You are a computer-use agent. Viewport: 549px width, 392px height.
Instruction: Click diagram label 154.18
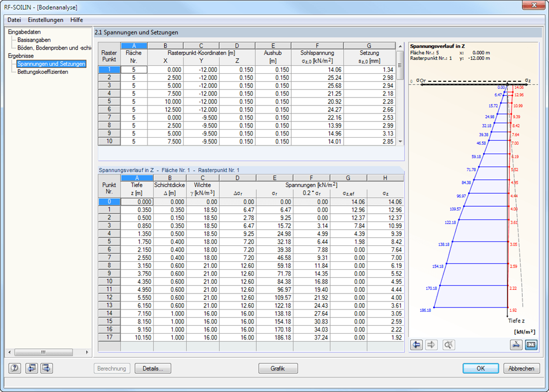pos(437,267)
